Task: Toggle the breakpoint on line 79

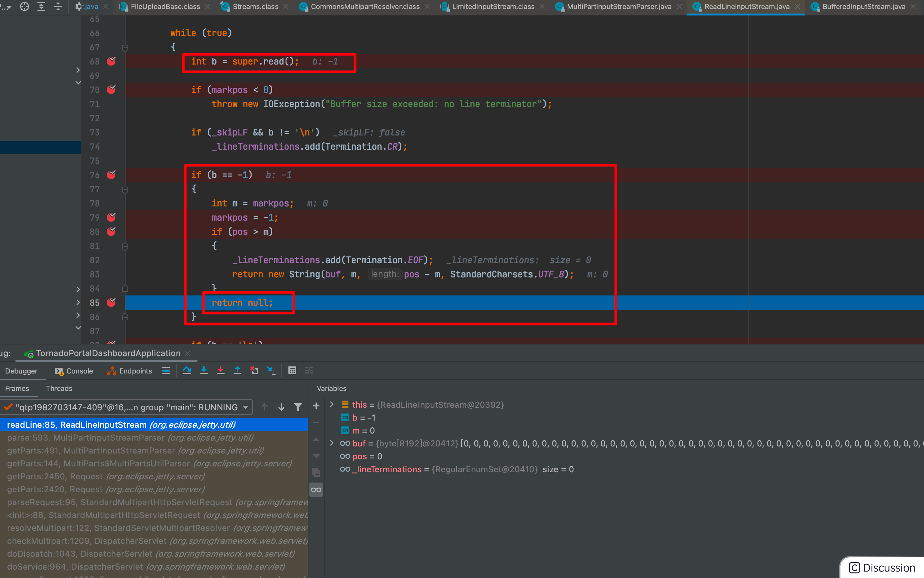Action: click(111, 217)
